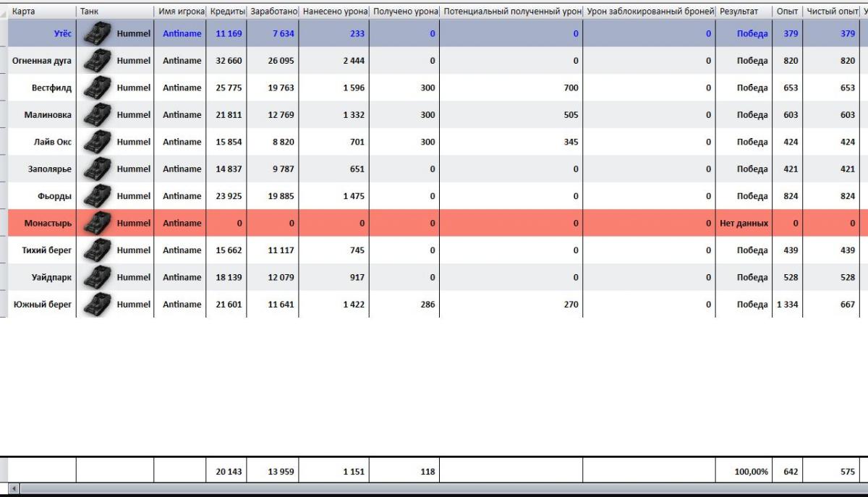Select the tank icon in Вестфилд row

97,88
